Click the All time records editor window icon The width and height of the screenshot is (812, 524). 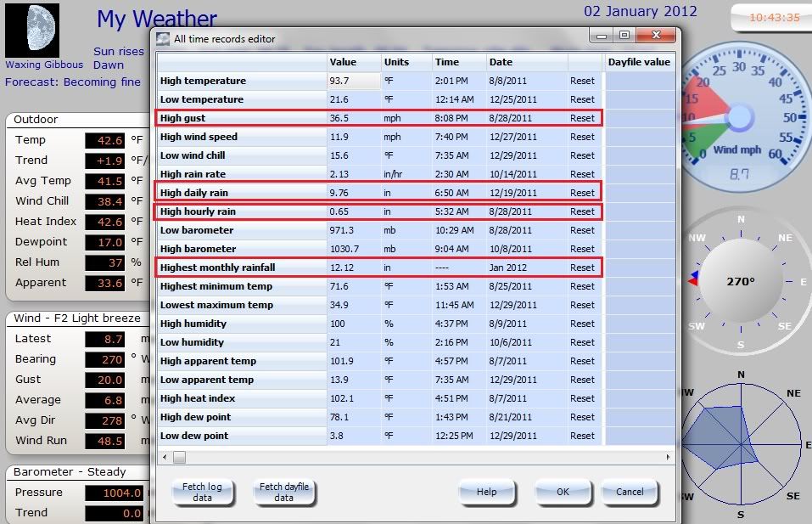click(x=163, y=39)
